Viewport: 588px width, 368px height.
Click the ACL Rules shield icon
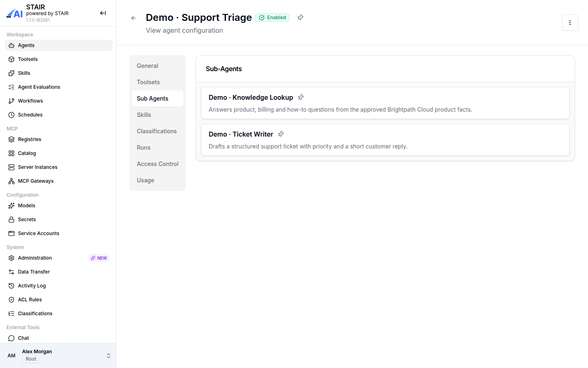[11, 300]
